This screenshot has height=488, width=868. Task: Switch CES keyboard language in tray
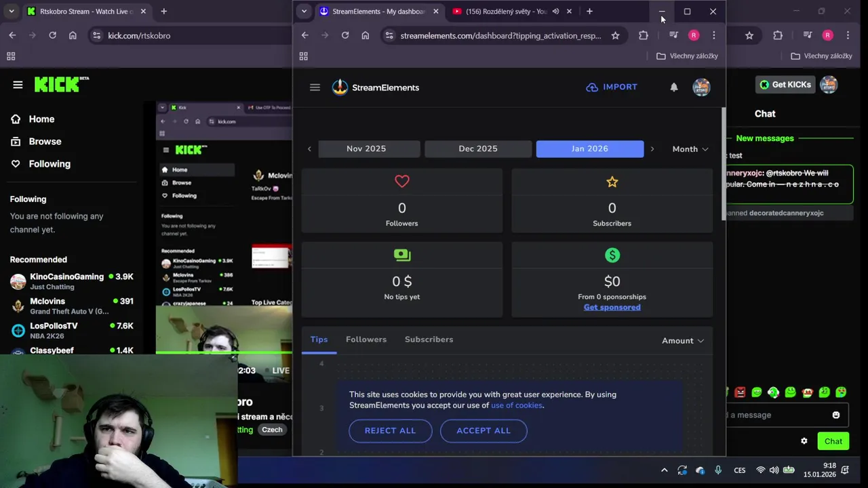click(x=740, y=470)
